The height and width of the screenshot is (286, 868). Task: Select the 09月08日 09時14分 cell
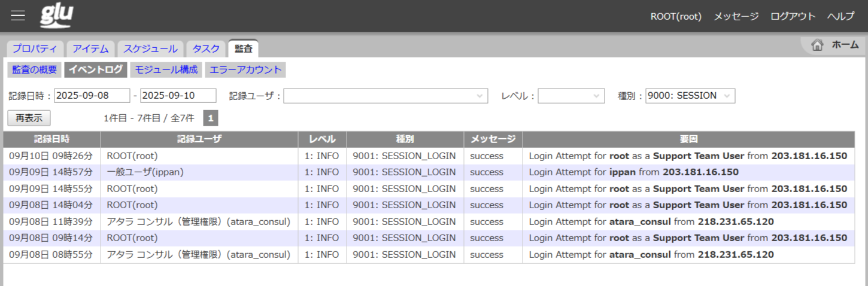point(51,238)
